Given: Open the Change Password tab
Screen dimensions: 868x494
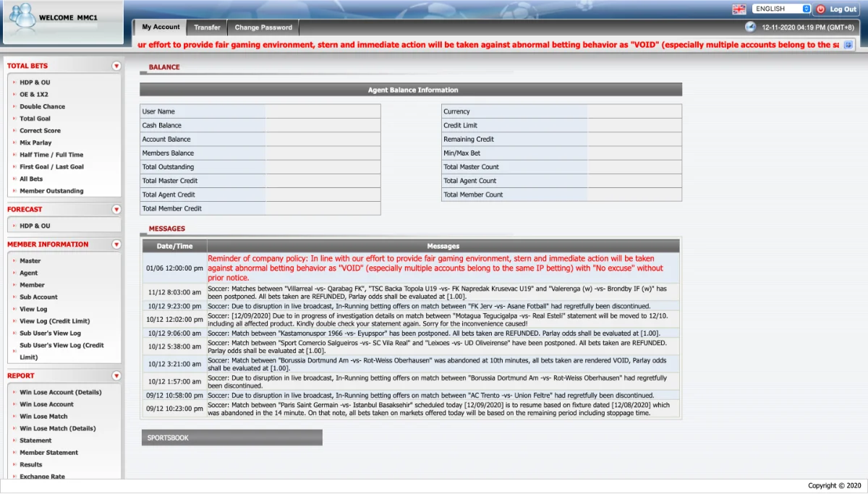Looking at the screenshot, I should (263, 27).
